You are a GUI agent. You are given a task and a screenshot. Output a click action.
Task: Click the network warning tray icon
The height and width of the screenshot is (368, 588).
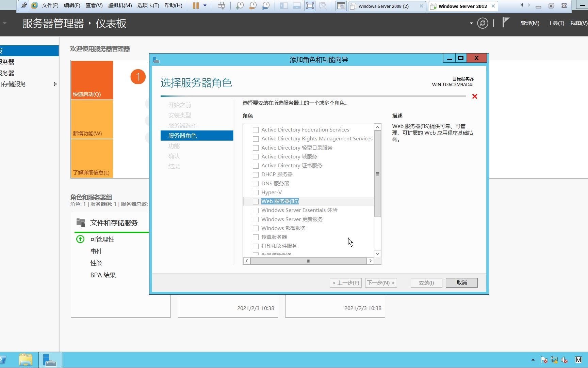(x=554, y=360)
